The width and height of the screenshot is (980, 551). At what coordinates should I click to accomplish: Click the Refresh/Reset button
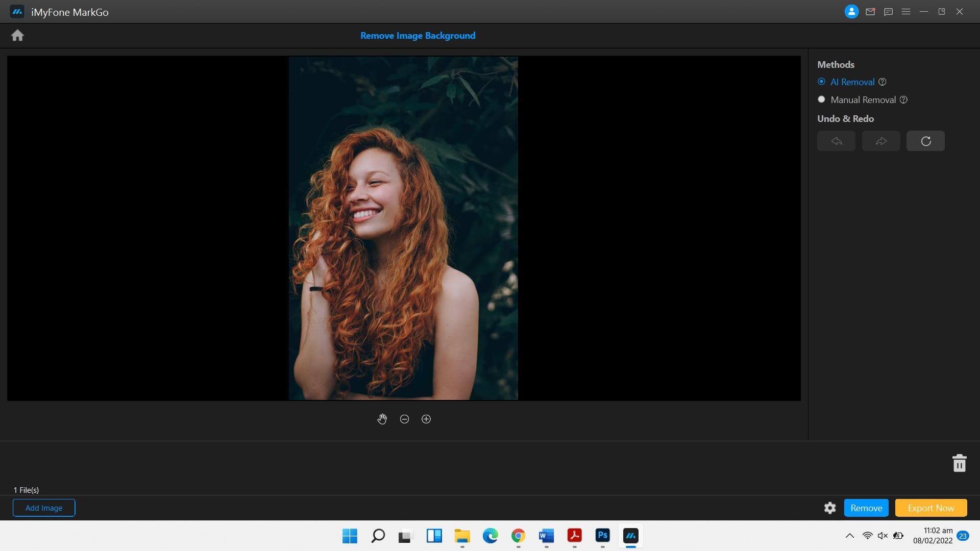tap(925, 141)
